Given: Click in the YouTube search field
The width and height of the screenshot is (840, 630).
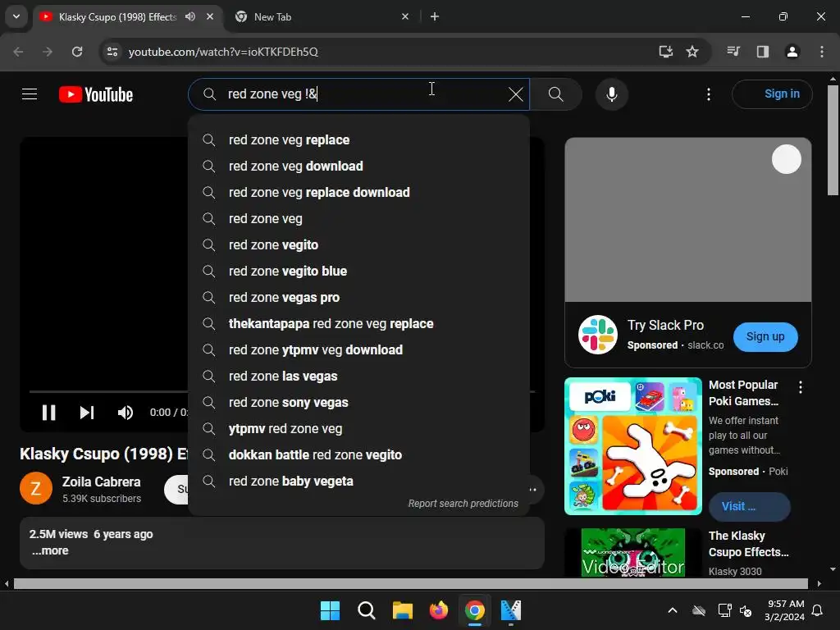Looking at the screenshot, I should 359,94.
